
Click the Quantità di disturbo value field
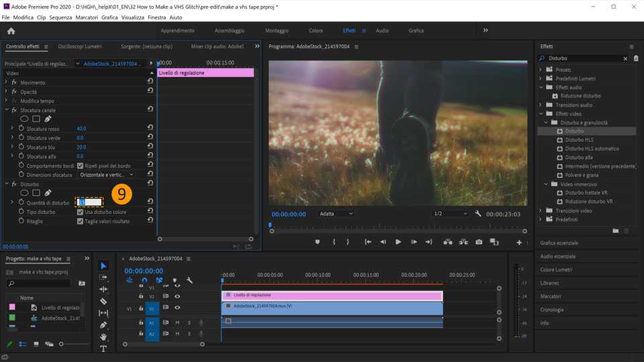click(x=89, y=202)
